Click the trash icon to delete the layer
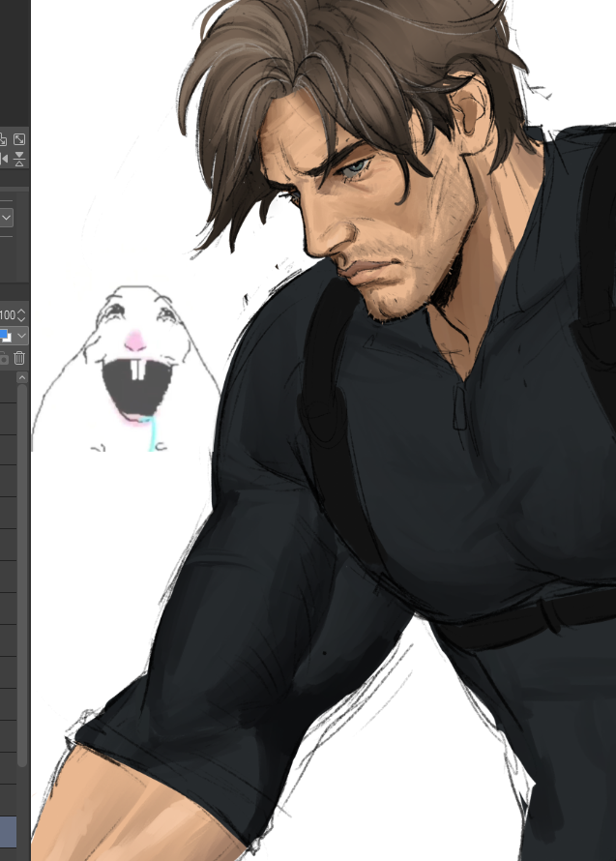This screenshot has height=861, width=616. click(x=19, y=359)
